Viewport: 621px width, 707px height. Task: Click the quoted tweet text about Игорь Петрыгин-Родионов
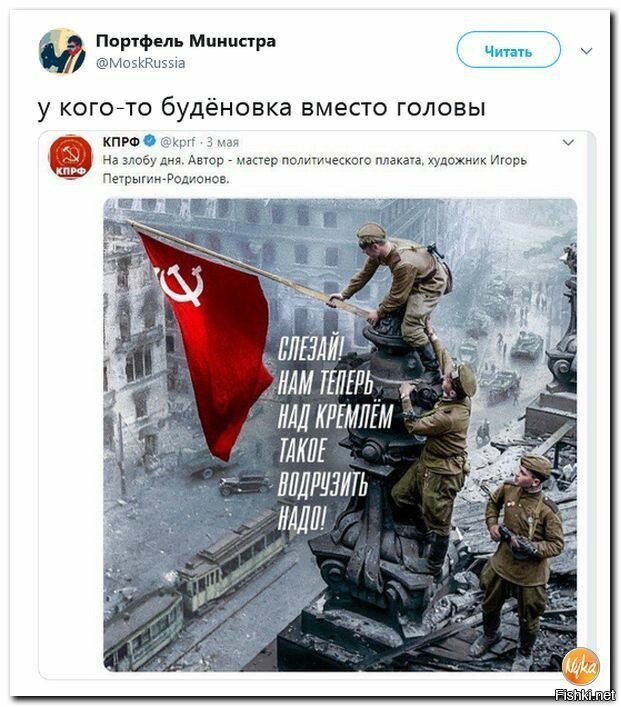click(314, 169)
